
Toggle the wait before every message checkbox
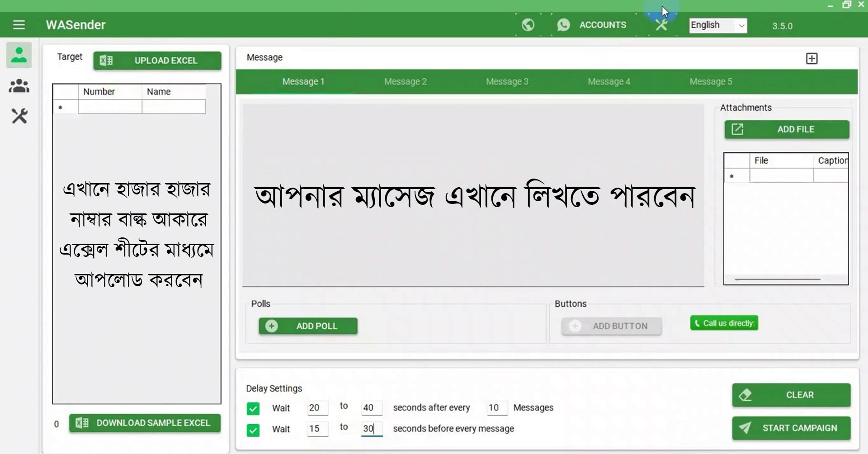[253, 430]
